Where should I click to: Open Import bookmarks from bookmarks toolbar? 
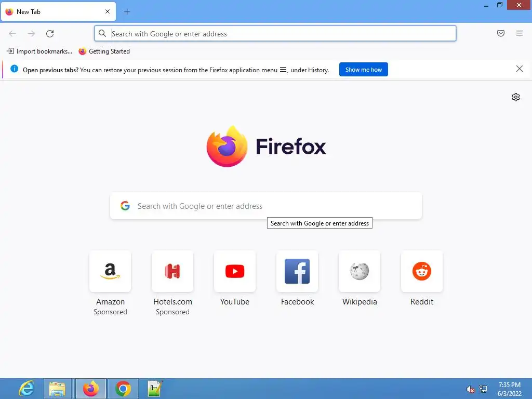39,51
